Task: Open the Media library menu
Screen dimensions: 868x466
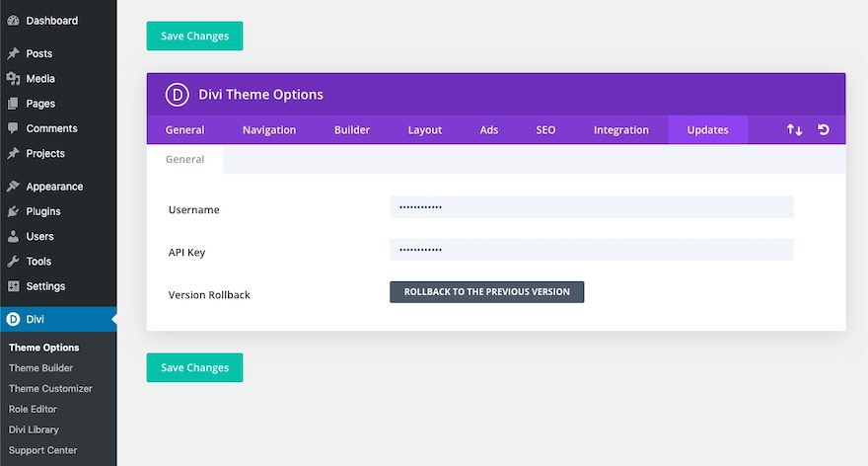Action: tap(40, 79)
